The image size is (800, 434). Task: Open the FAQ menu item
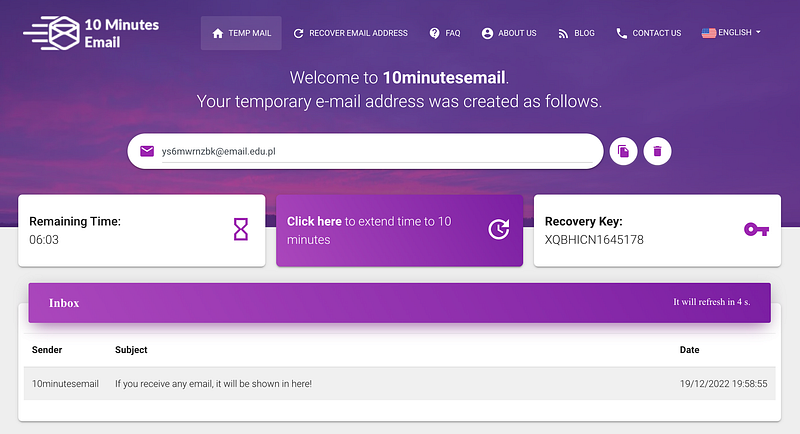point(445,33)
